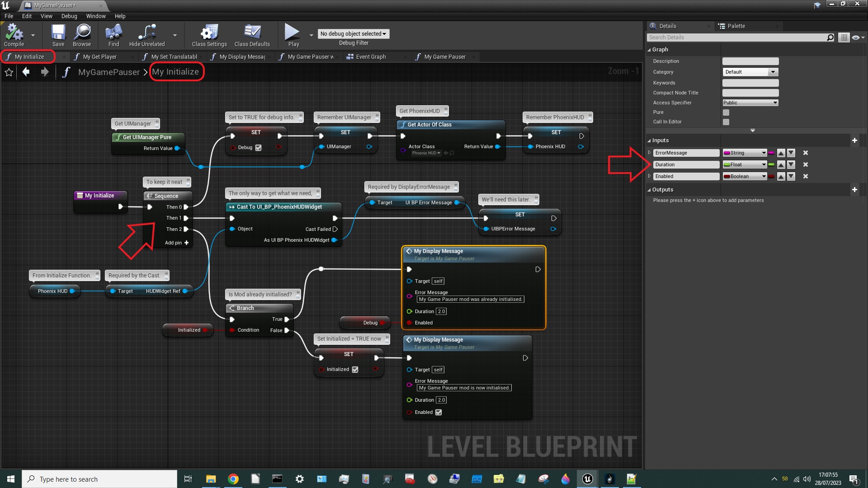Toggle the Pure checkbox in Details

tap(726, 113)
